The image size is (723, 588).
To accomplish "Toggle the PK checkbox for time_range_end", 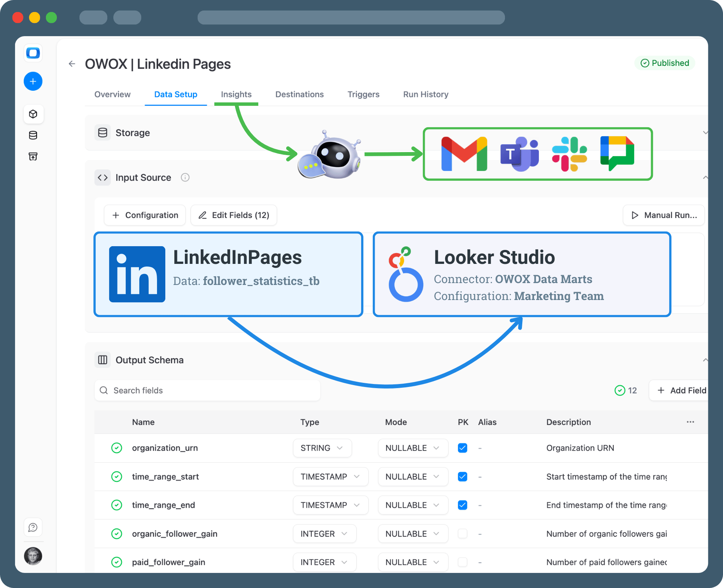I will [x=462, y=505].
